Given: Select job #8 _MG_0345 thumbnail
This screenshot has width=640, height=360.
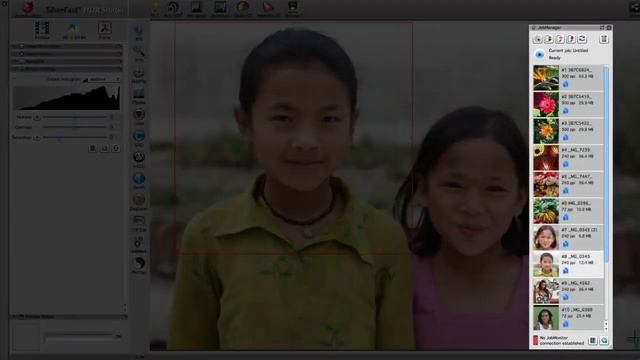Looking at the screenshot, I should (546, 264).
